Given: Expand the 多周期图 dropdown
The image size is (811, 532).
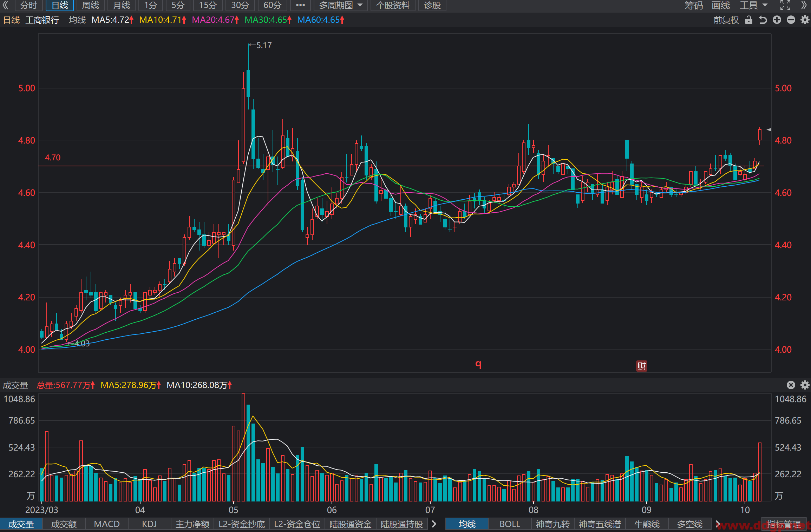Looking at the screenshot, I should pos(340,5).
